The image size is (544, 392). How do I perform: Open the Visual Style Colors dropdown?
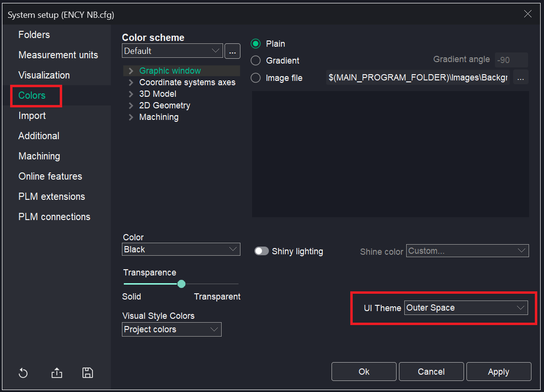pos(172,329)
